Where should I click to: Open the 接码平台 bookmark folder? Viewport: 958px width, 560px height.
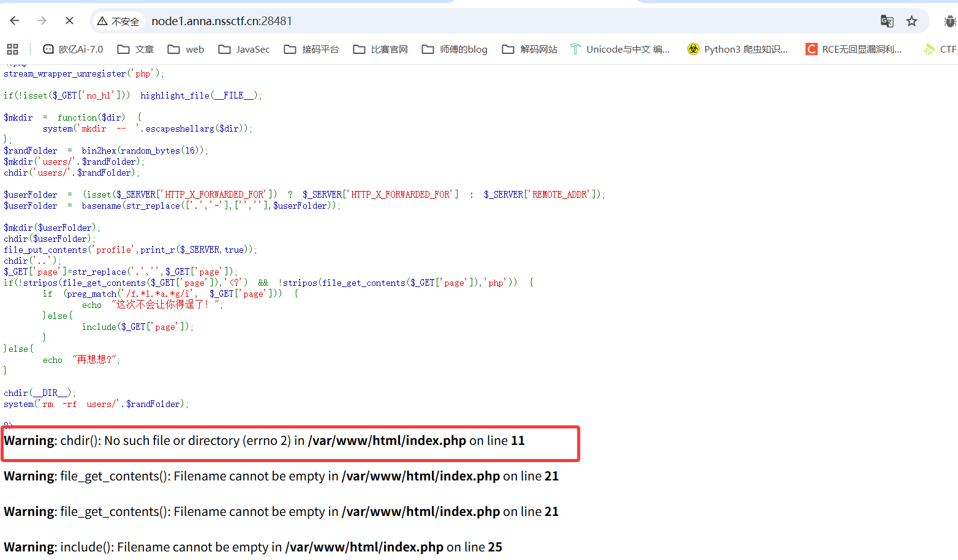click(311, 49)
